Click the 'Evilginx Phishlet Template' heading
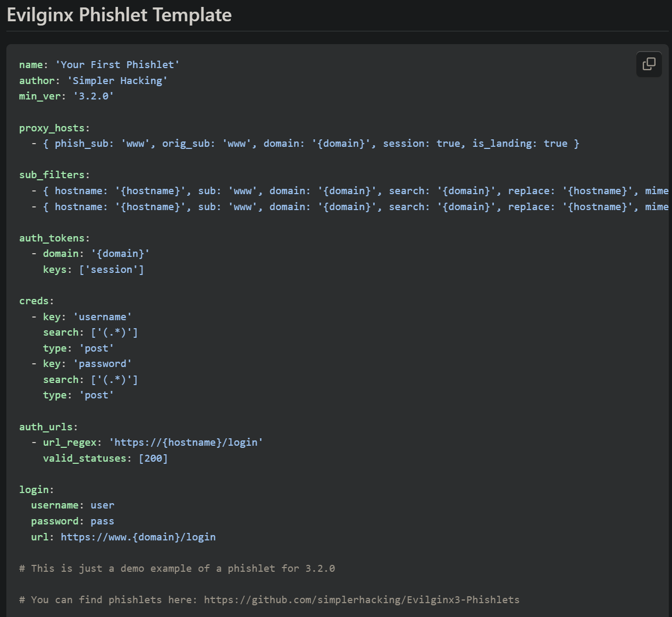This screenshot has height=617, width=672. click(x=119, y=15)
